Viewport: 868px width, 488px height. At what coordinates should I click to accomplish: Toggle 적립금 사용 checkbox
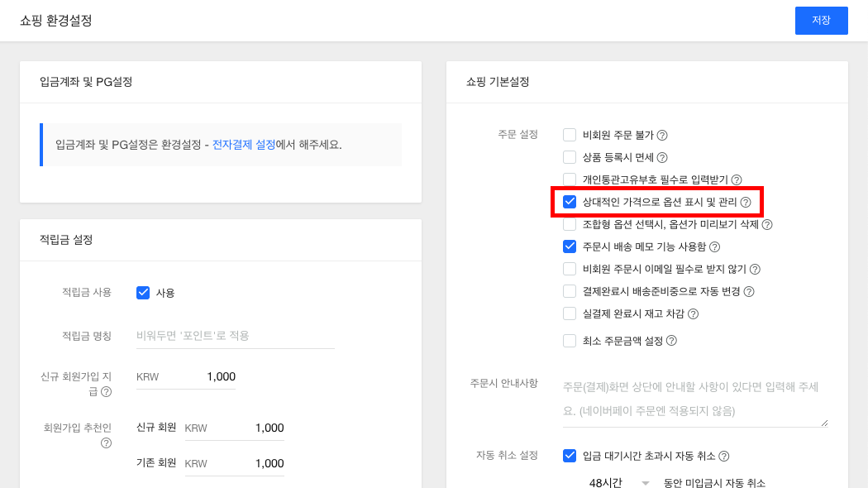tap(143, 293)
